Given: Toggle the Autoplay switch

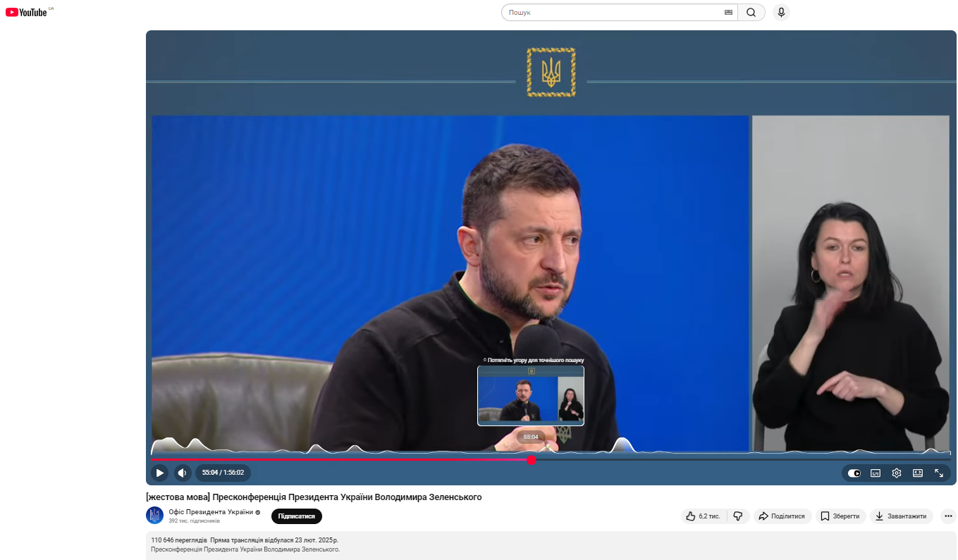Looking at the screenshot, I should pos(854,473).
